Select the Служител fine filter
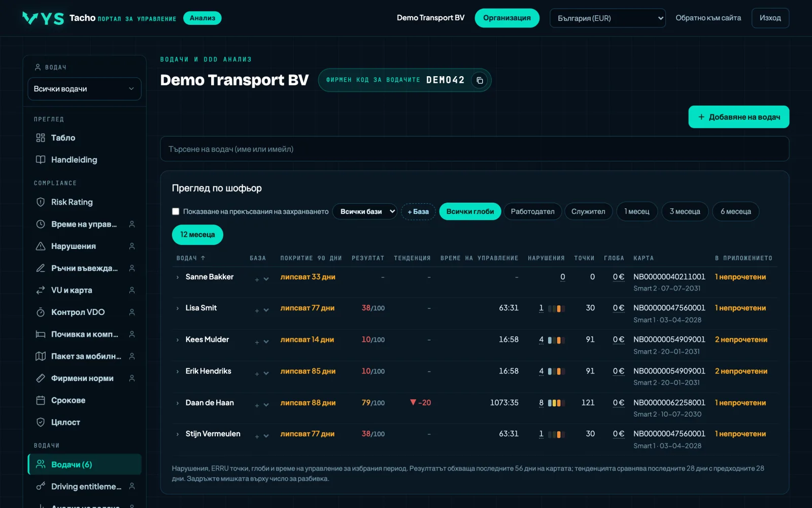Image resolution: width=812 pixels, height=508 pixels. 588,211
